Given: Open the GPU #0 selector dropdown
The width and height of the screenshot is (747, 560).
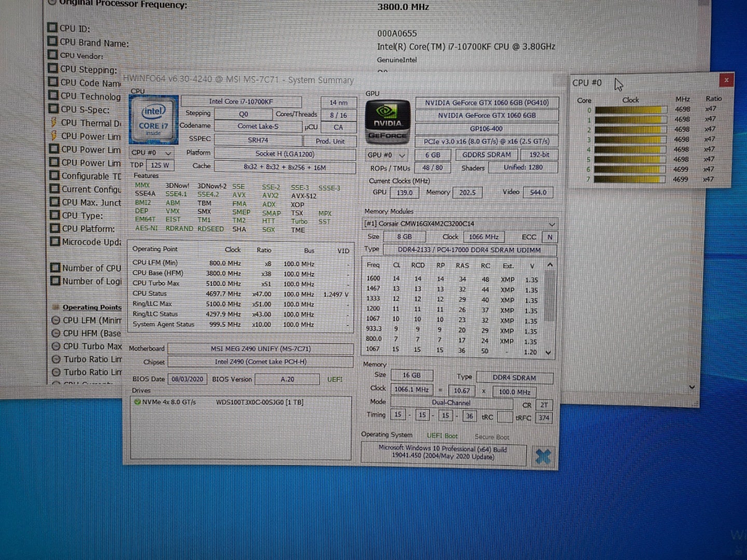Looking at the screenshot, I should [x=387, y=155].
